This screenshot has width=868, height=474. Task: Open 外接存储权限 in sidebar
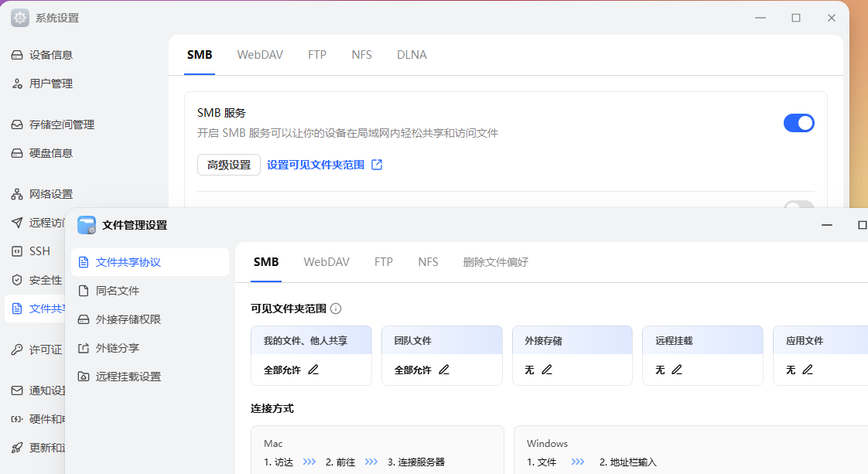coord(128,319)
